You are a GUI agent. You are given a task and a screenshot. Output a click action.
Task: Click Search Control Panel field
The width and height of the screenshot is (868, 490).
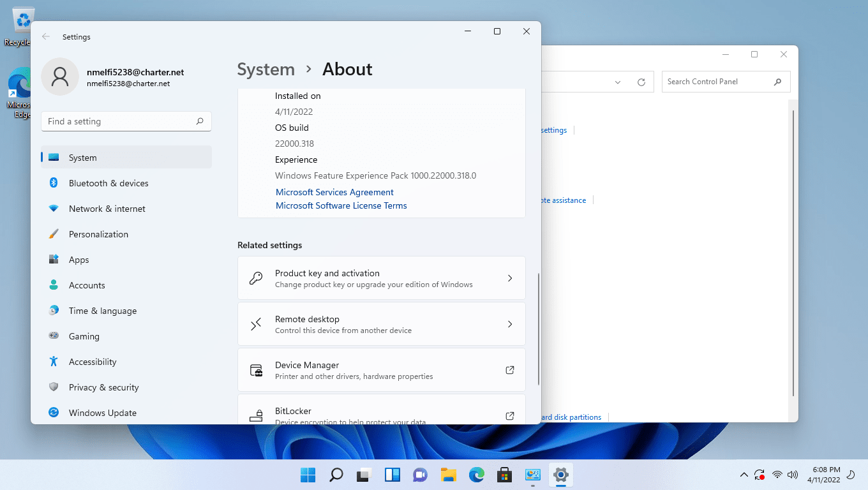tap(726, 82)
